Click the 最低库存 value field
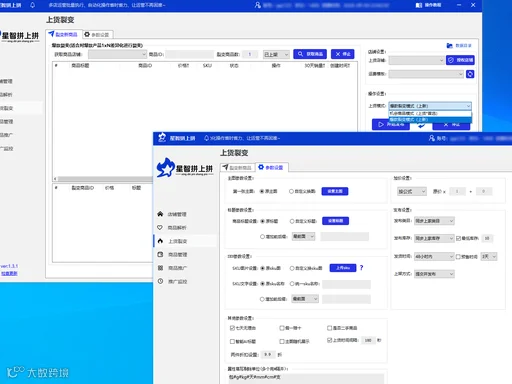 coord(487,238)
